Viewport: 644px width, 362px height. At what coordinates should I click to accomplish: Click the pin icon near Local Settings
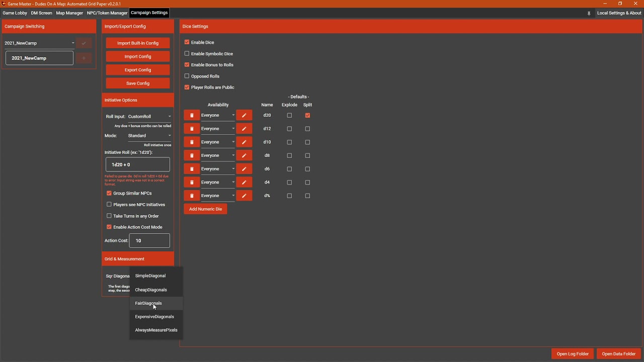point(589,13)
